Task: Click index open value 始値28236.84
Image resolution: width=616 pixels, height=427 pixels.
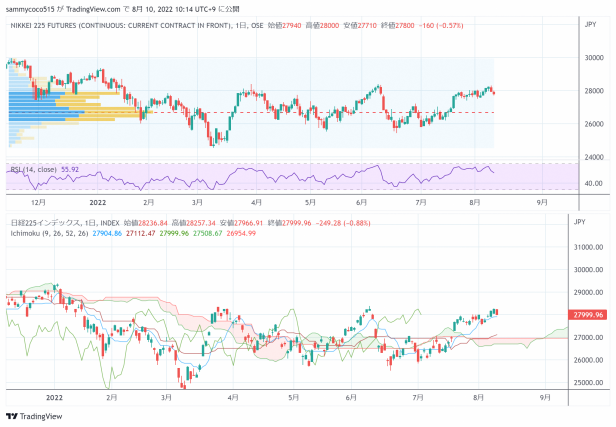Action: coord(145,223)
